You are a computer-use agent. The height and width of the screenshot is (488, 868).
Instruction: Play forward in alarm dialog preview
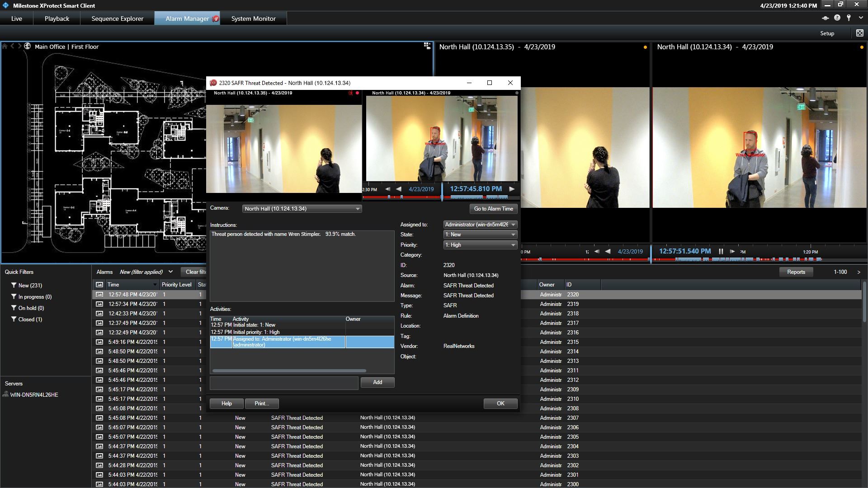512,189
